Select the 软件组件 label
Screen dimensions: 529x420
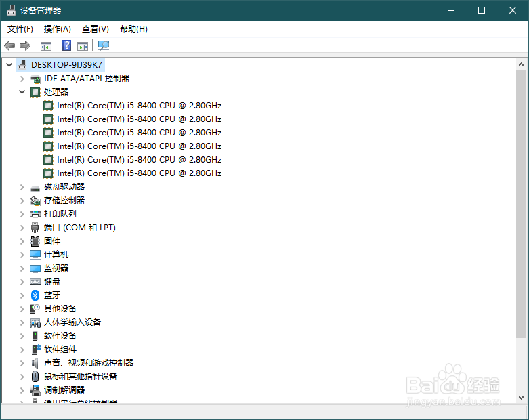[x=60, y=349]
